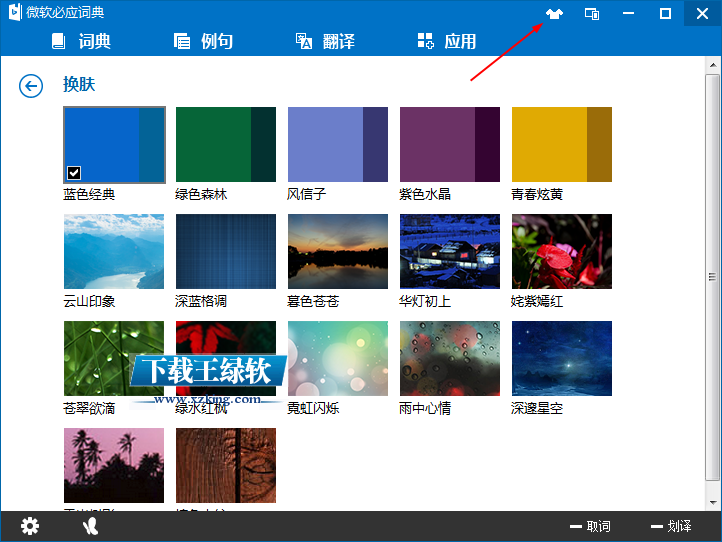
Task: Open the skin changer shirt icon
Action: pyautogui.click(x=554, y=14)
